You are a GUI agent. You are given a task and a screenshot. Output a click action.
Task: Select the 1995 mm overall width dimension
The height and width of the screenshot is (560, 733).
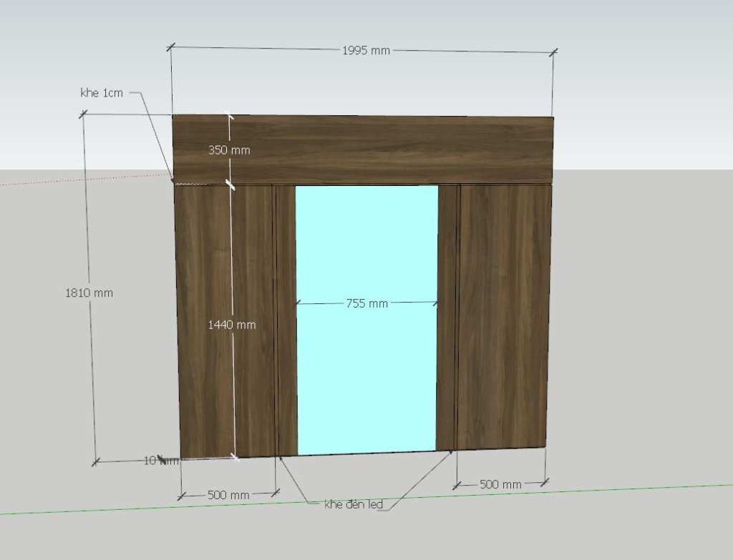[366, 51]
